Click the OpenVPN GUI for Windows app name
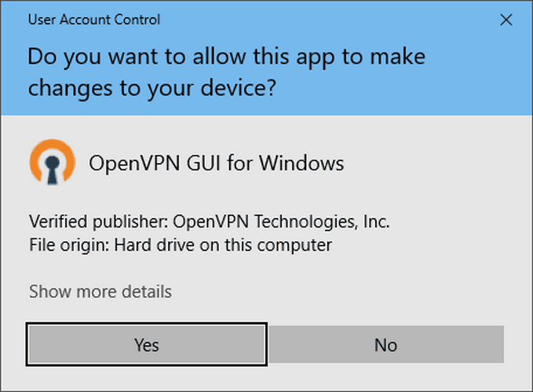Screen dimensions: 533x392 pyautogui.click(x=216, y=163)
